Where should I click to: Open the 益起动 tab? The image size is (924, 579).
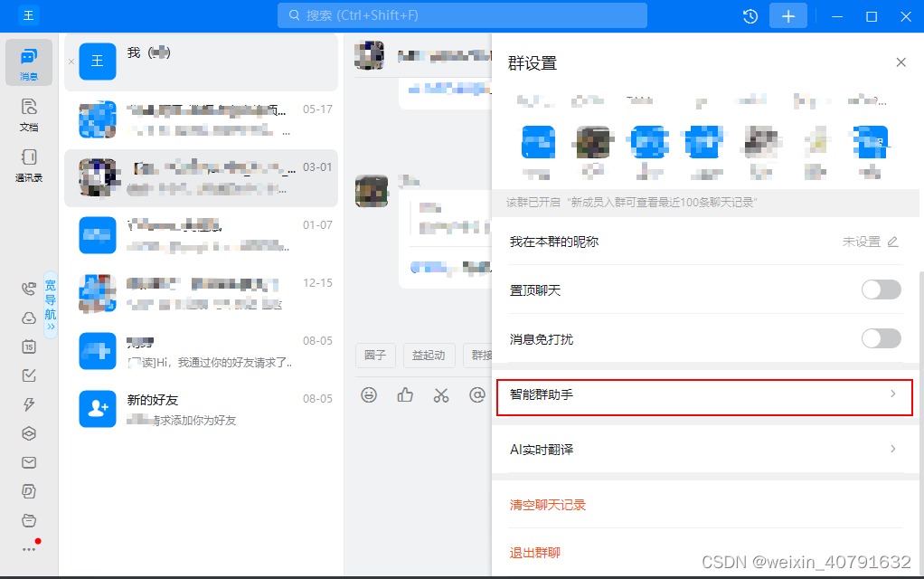(429, 356)
